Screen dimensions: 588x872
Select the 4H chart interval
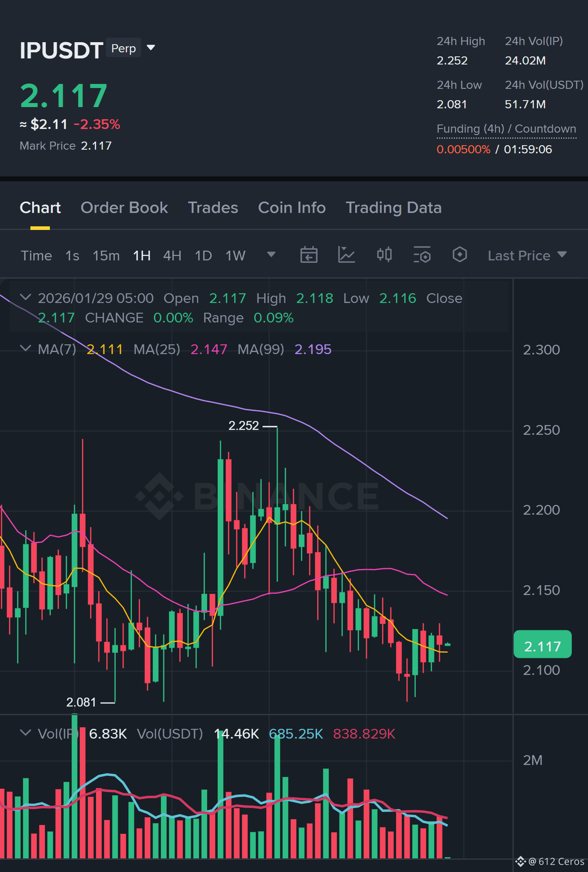click(x=172, y=256)
